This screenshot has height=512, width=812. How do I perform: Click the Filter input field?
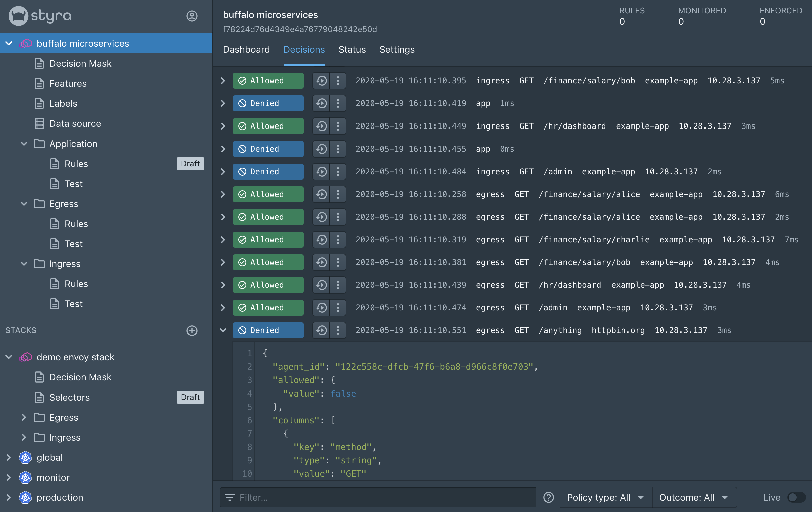(378, 497)
